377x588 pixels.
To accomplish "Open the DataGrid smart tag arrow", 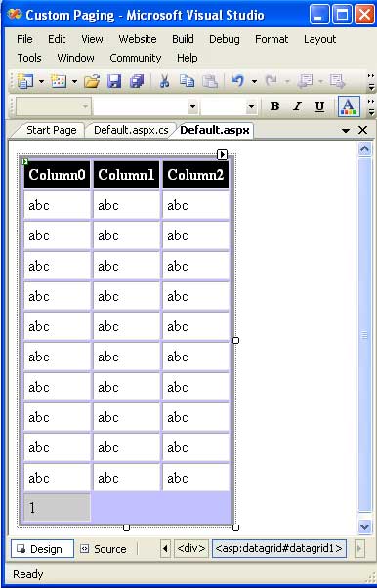I will pos(222,154).
